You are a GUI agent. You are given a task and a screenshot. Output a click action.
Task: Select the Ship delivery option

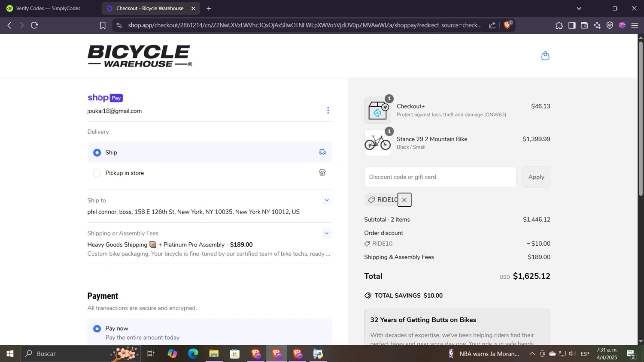pyautogui.click(x=97, y=153)
